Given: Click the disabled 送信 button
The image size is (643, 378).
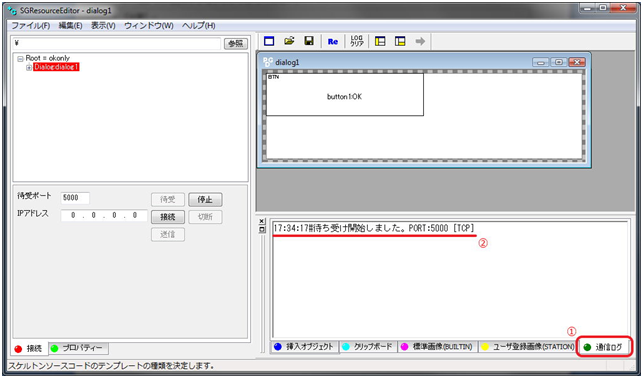Looking at the screenshot, I should [x=168, y=235].
